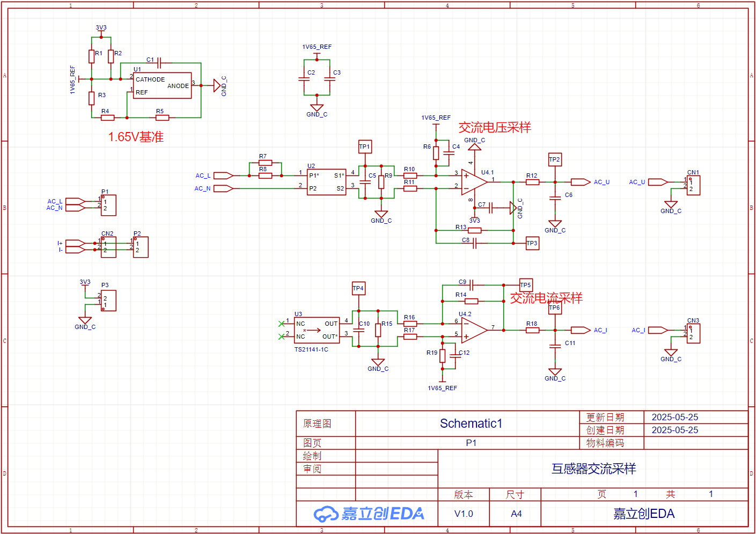The width and height of the screenshot is (756, 534).
Task: Select resistor R6 symbol
Action: pyautogui.click(x=436, y=153)
